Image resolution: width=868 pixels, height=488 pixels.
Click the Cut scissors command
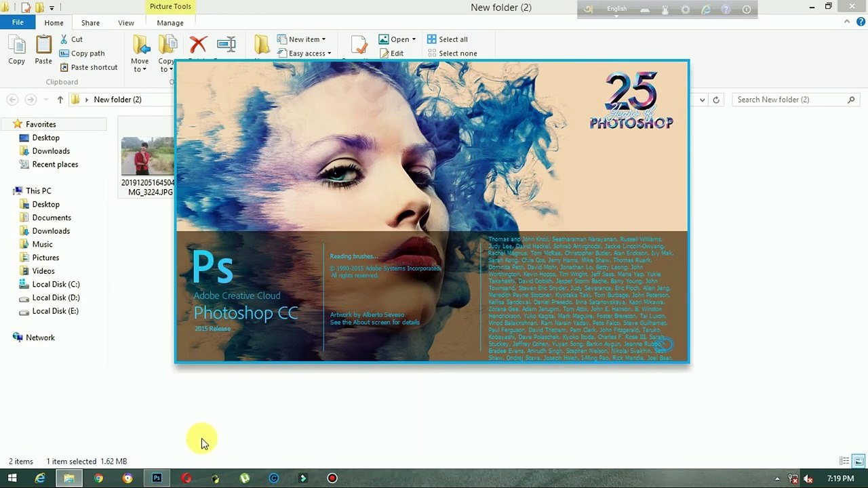(x=71, y=39)
